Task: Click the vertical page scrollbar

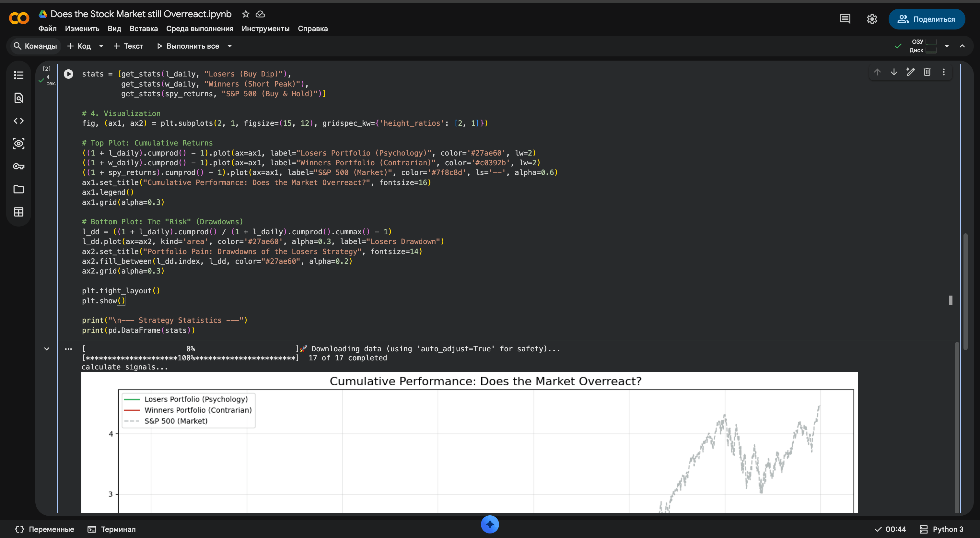Action: pos(965,291)
